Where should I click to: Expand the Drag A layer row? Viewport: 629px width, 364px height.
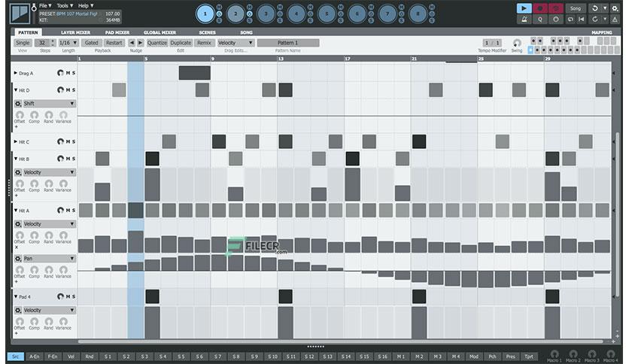16,73
